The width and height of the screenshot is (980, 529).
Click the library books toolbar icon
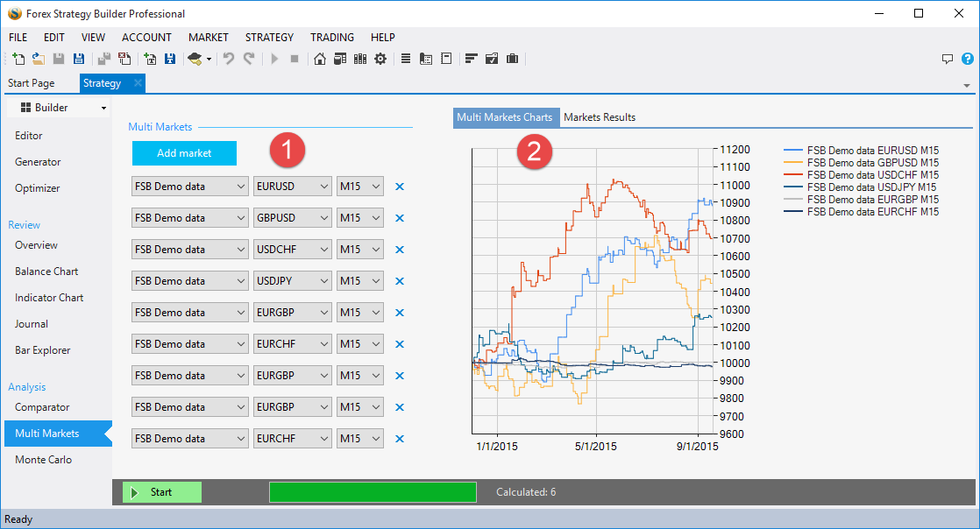360,59
